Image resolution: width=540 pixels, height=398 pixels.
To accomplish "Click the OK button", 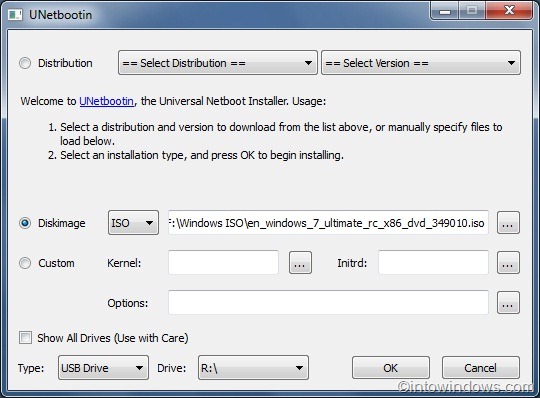I will pos(391,368).
